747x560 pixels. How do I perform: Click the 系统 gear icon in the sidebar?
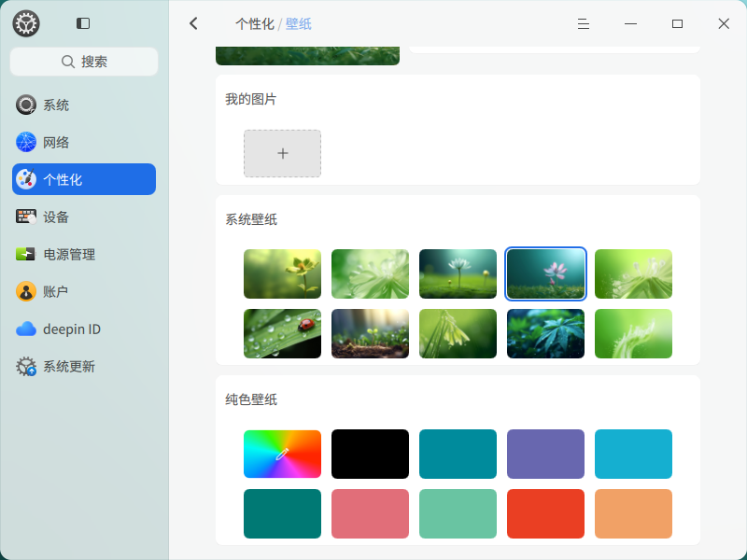(x=26, y=105)
